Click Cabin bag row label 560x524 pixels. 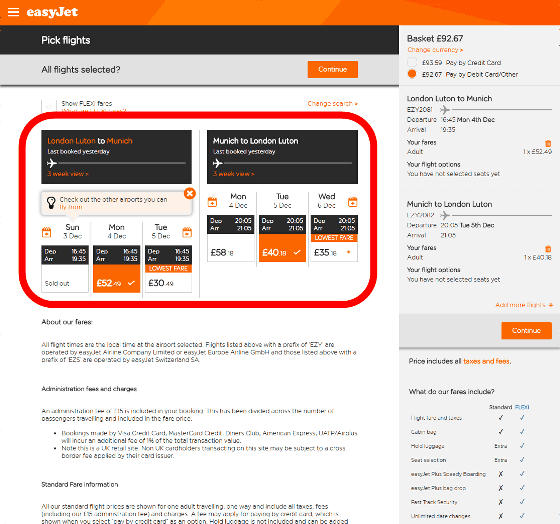(x=423, y=432)
